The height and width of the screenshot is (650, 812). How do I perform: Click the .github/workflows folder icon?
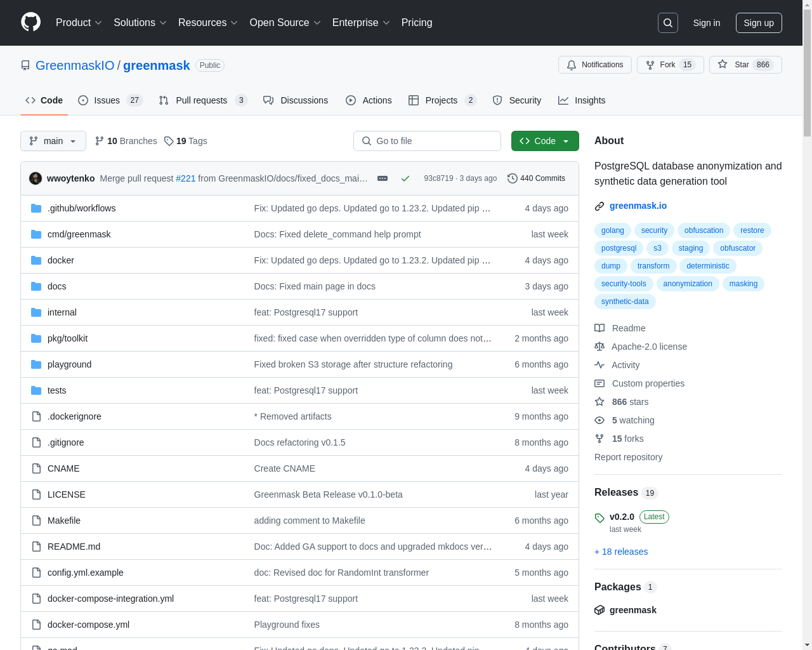[x=36, y=208]
